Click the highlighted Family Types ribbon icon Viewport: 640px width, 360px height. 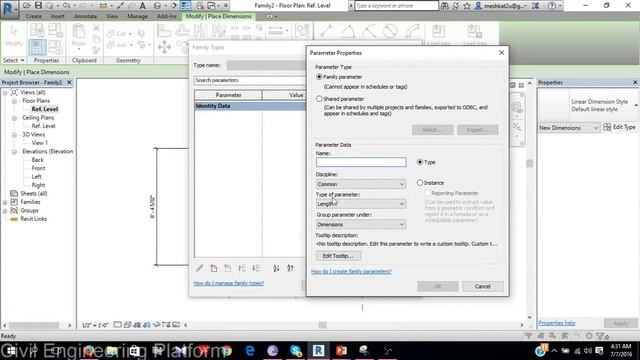coord(37,47)
